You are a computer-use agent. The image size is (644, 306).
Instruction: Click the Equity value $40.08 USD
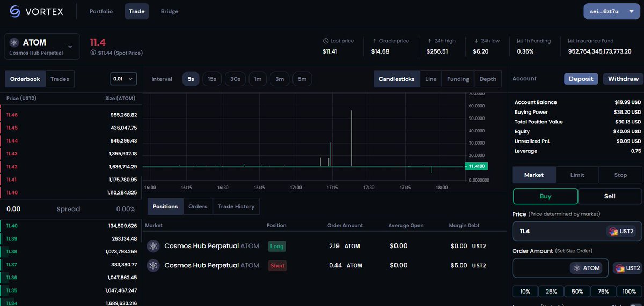tap(628, 131)
